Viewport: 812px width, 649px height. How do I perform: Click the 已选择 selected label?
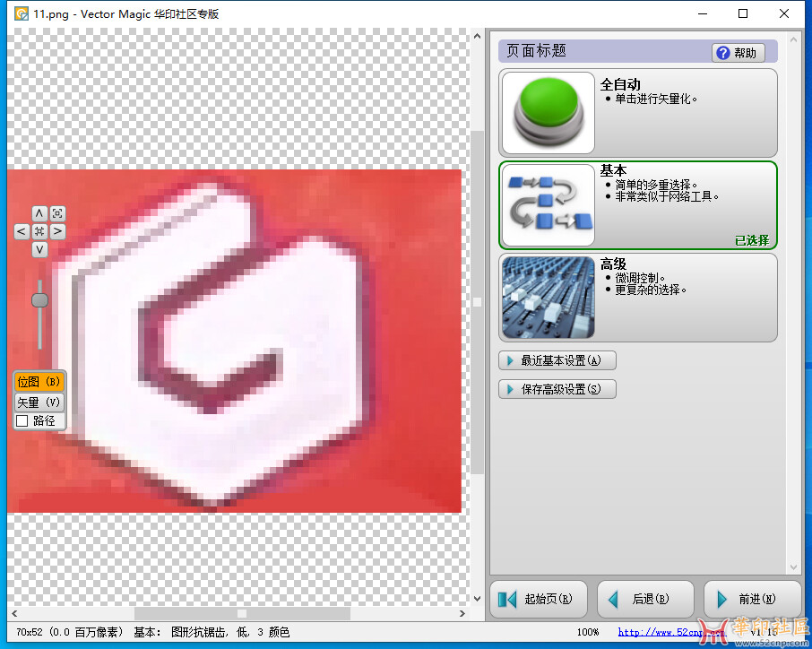(752, 240)
